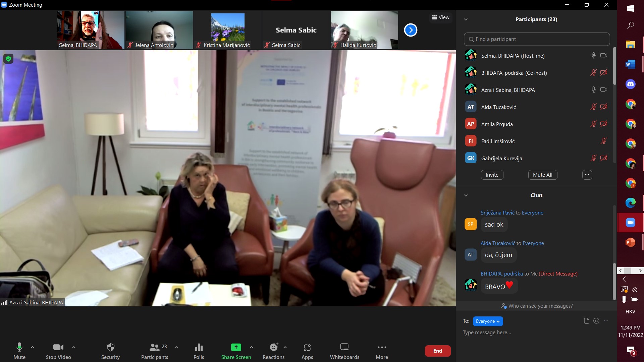Screen dimensions: 644x362
Task: Click the green Share Screen icon
Action: 236,348
